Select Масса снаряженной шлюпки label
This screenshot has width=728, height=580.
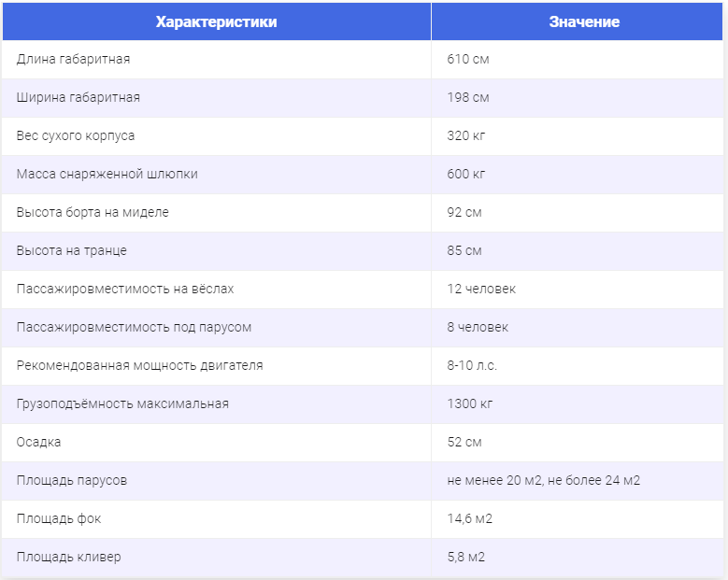tap(107, 174)
